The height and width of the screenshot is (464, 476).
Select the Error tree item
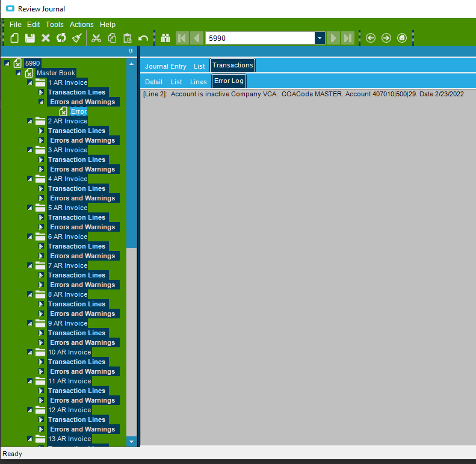(79, 111)
